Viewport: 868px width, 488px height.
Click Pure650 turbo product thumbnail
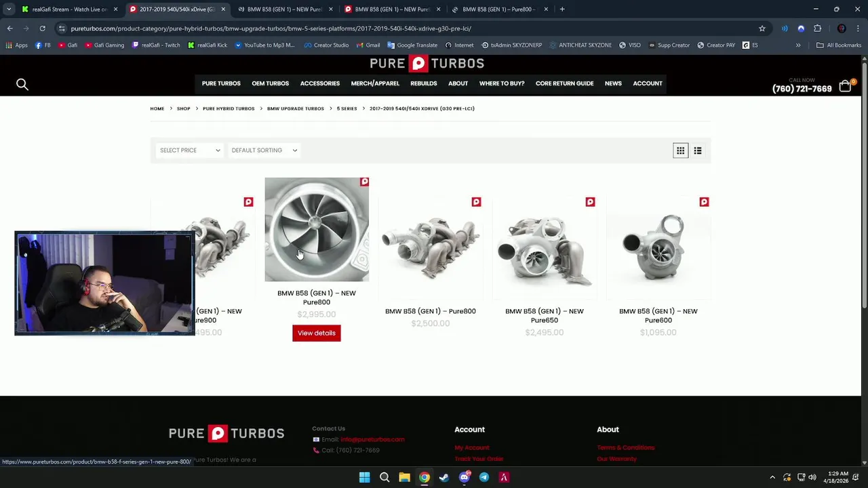(545, 248)
